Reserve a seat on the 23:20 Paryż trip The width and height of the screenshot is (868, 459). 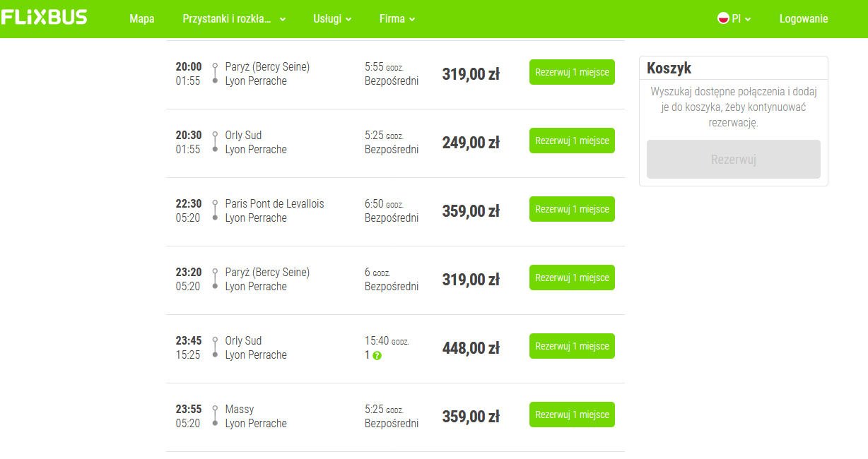[572, 278]
